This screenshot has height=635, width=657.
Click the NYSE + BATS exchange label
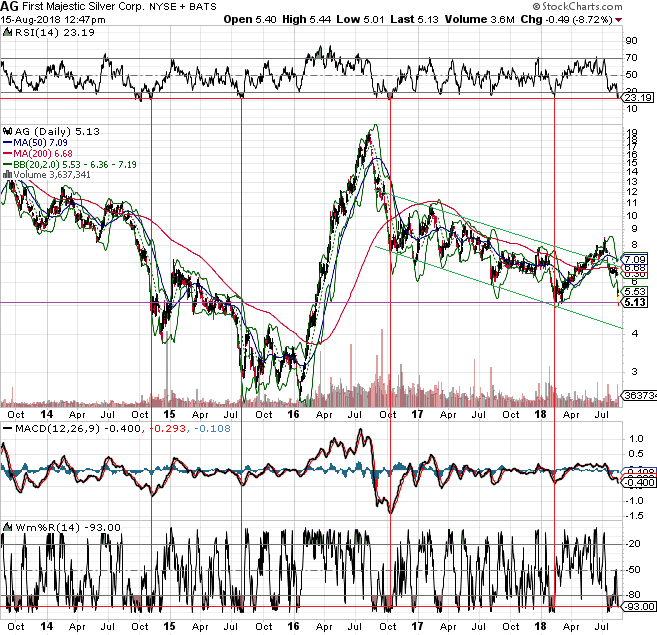point(182,7)
